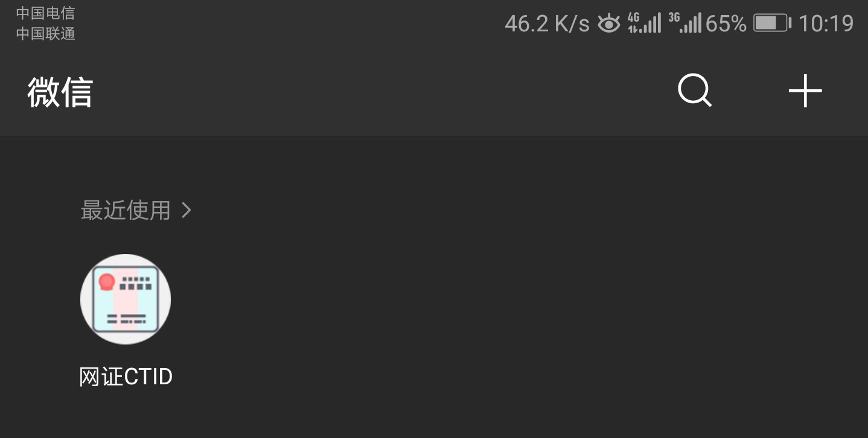Tap the 中国联通 carrier label

pyautogui.click(x=46, y=34)
